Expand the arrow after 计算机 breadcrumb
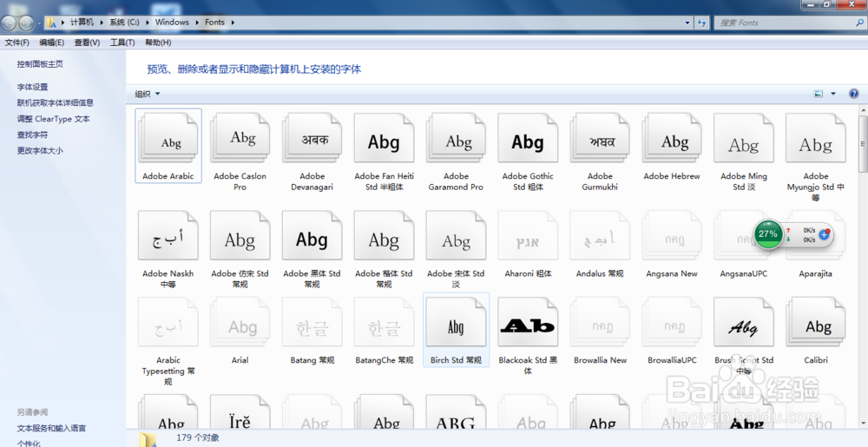The width and height of the screenshot is (868, 447). point(102,23)
